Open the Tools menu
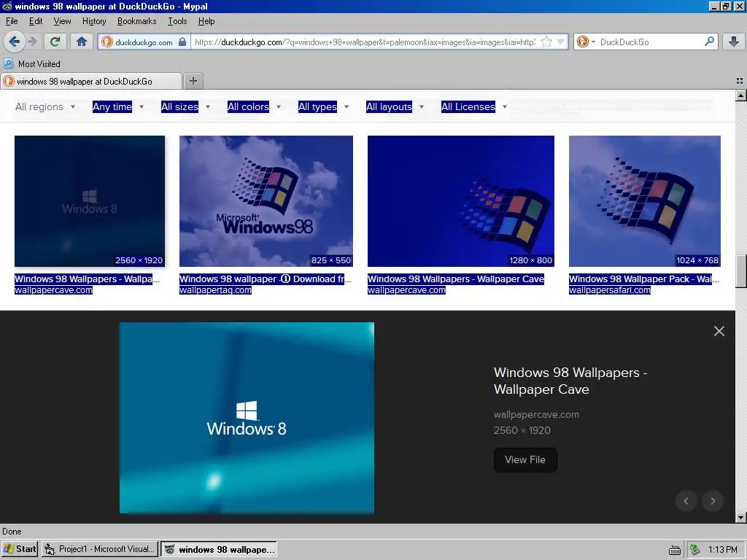Screen dimensions: 747x560 177,21
